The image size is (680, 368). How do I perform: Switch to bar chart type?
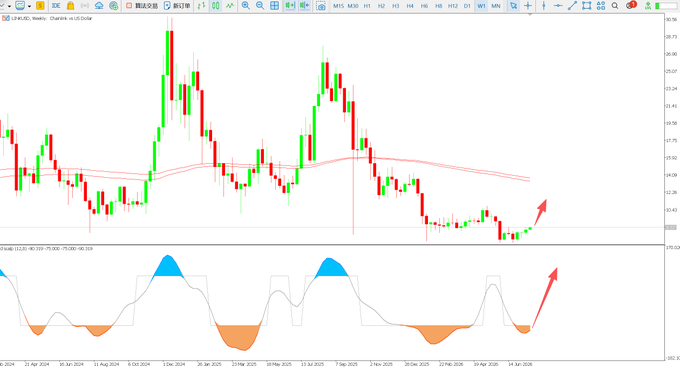pyautogui.click(x=201, y=6)
